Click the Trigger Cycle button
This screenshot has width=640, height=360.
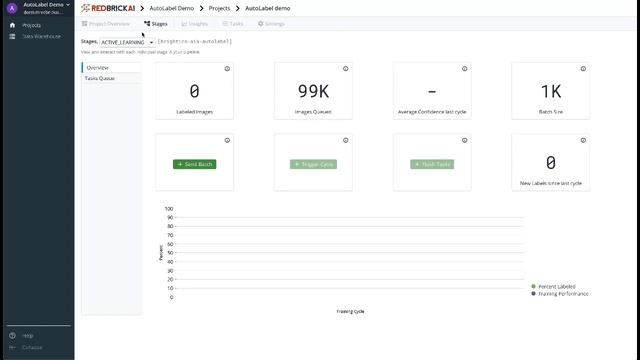coord(313,164)
